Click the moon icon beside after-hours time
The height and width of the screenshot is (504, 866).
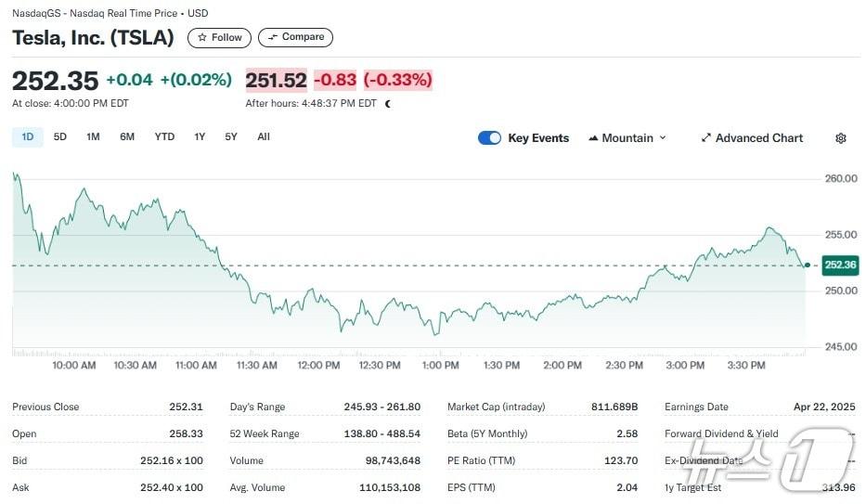387,104
